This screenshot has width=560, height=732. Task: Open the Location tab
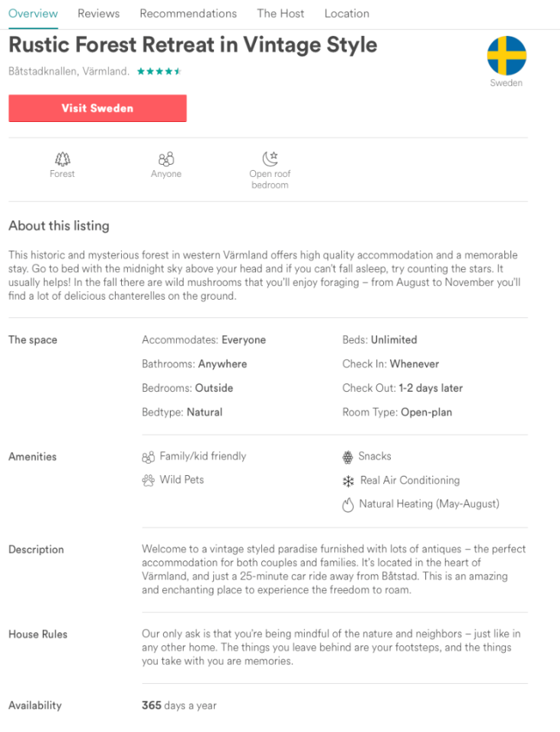click(x=347, y=14)
